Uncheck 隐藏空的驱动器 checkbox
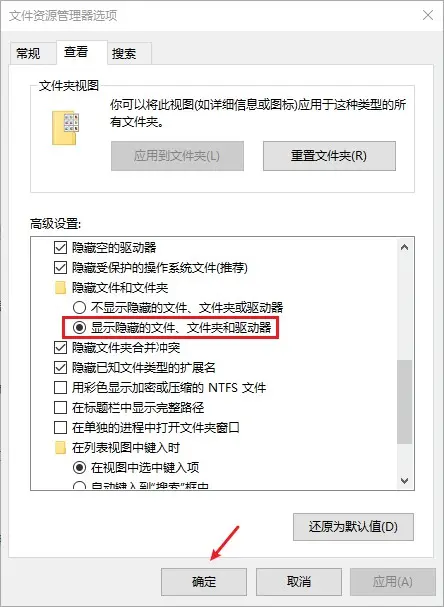This screenshot has width=444, height=607. tap(60, 248)
